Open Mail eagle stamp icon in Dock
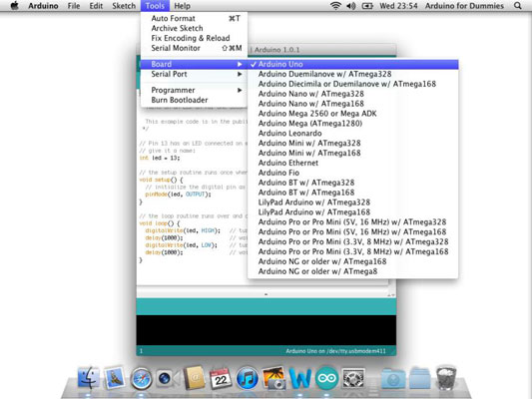Screen dimensions: 532x399 pyautogui.click(x=115, y=378)
